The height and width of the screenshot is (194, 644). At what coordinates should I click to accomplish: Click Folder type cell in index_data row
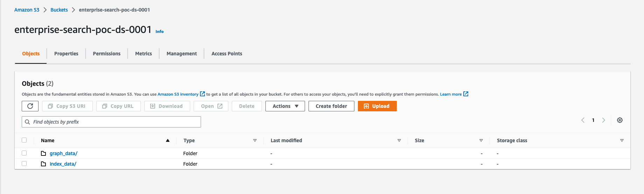[190, 164]
